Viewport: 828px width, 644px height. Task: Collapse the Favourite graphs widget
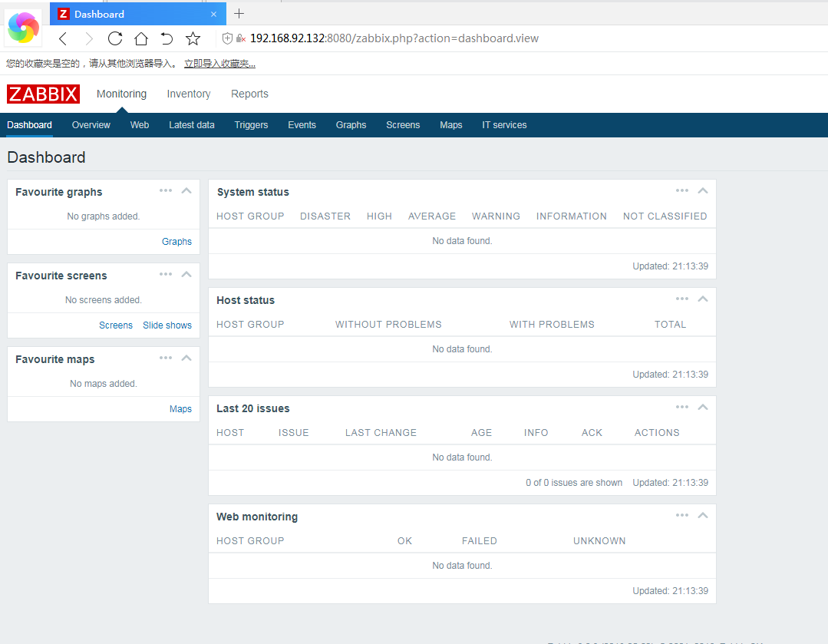point(186,190)
